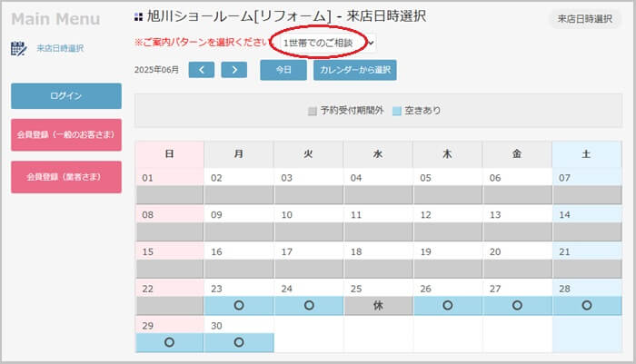Go to previous month with left arrow

pyautogui.click(x=202, y=70)
